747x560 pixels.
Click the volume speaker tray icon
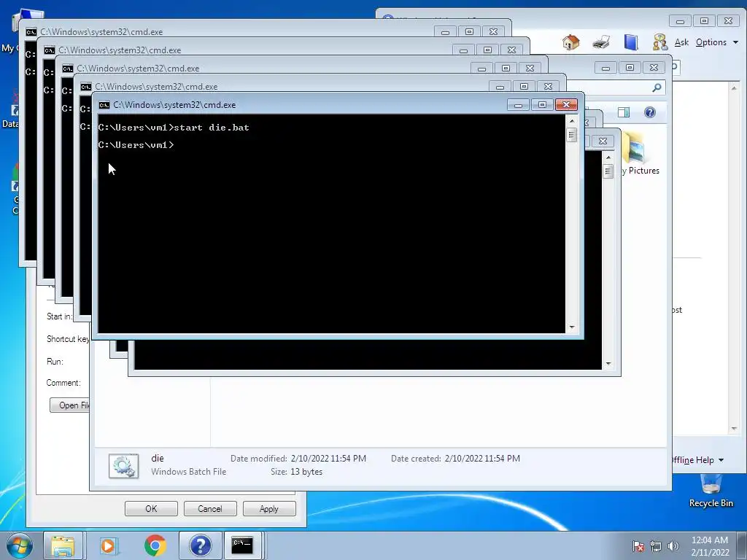673,546
